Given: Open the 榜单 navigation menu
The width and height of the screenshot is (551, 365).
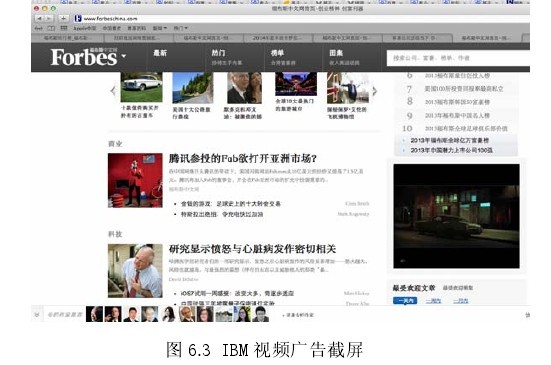Looking at the screenshot, I should (277, 53).
